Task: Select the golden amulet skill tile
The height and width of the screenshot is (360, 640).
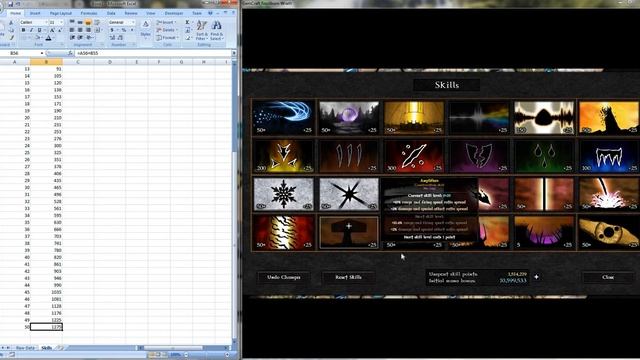Action: (609, 232)
